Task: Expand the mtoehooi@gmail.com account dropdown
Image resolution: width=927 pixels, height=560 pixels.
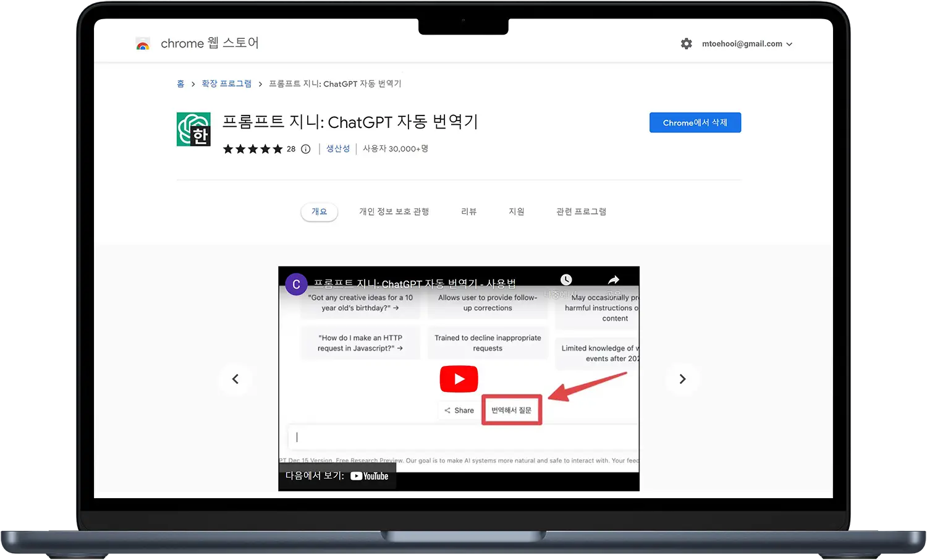Action: coord(747,44)
